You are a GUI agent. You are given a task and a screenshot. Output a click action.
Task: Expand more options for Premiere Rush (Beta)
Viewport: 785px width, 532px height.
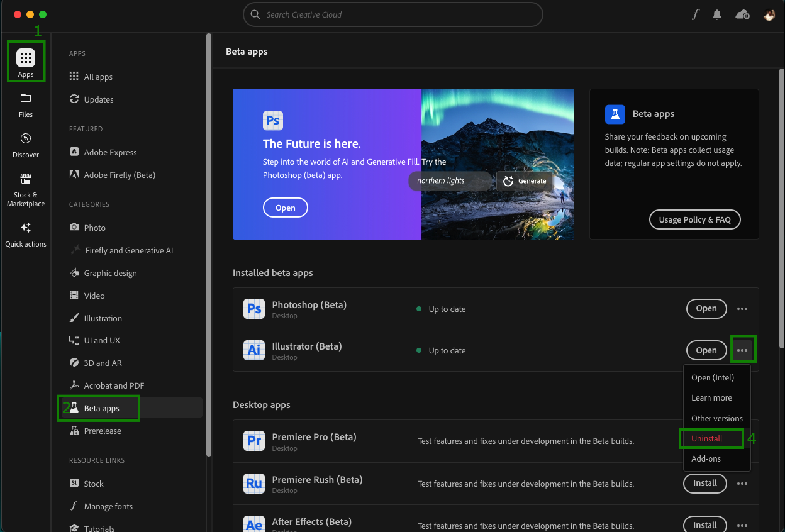(742, 484)
